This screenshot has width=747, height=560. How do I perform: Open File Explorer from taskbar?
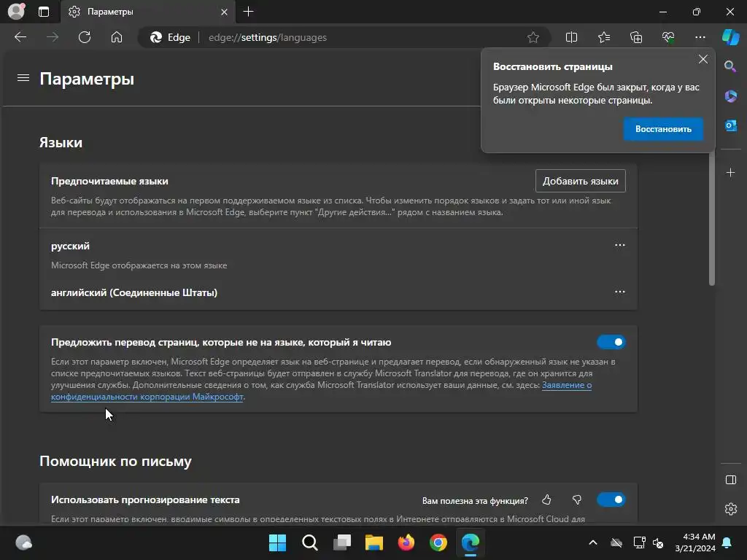374,542
